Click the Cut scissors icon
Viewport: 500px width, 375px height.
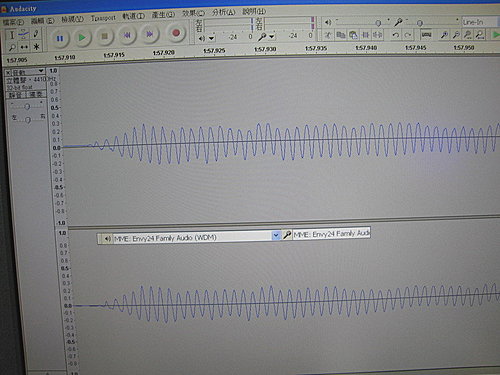[x=328, y=35]
